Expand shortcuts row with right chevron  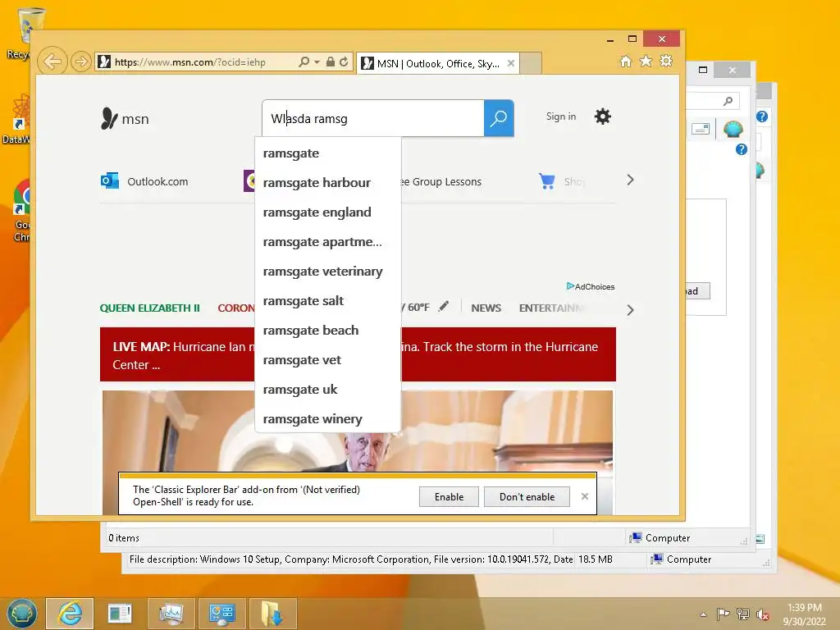[630, 180]
